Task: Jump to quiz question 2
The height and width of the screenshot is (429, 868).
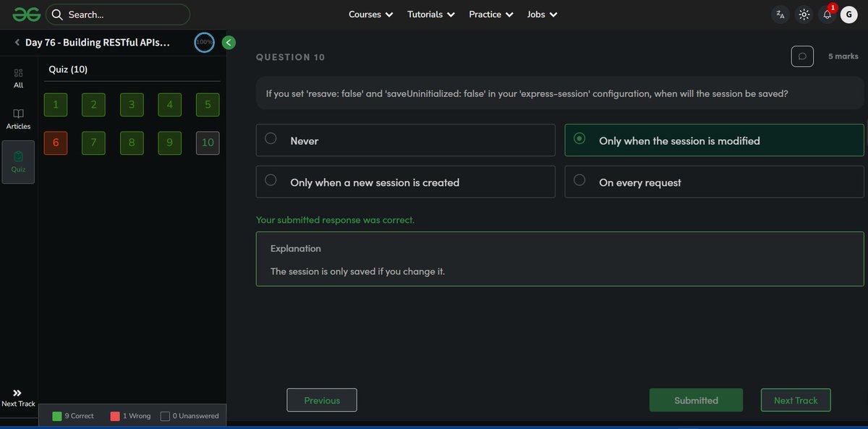Action: click(x=94, y=105)
